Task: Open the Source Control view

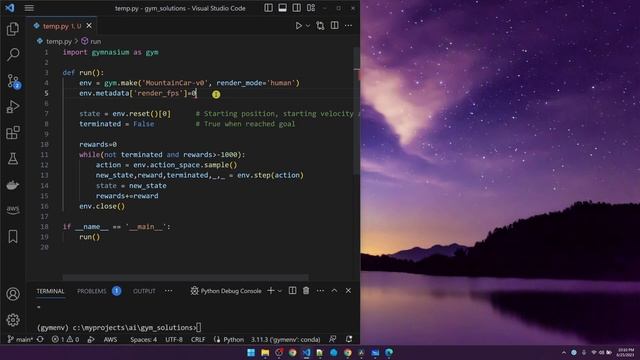Action: tap(13, 81)
